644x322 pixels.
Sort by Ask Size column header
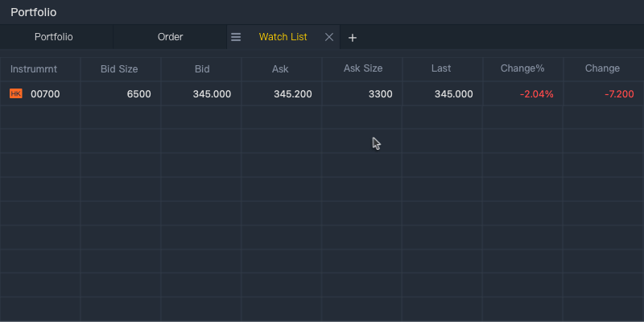click(x=363, y=68)
